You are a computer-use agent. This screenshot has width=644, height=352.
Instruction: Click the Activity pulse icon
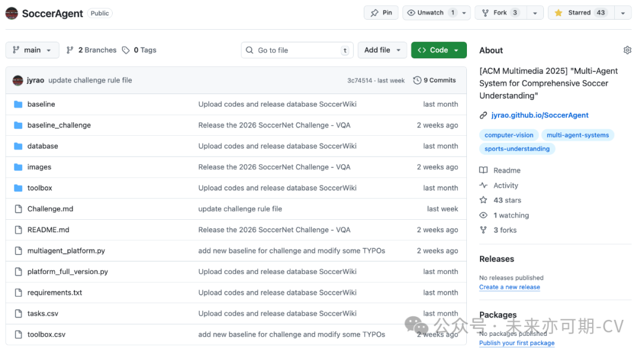click(484, 185)
